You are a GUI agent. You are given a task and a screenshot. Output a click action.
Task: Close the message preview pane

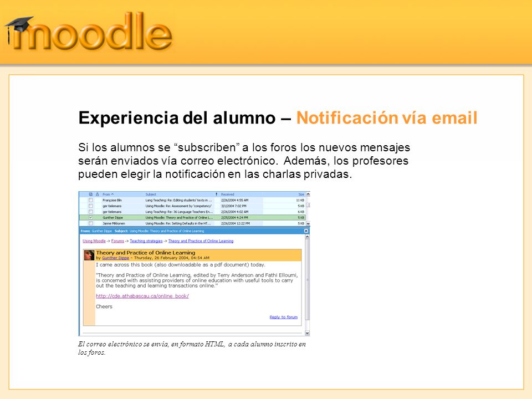click(x=306, y=231)
